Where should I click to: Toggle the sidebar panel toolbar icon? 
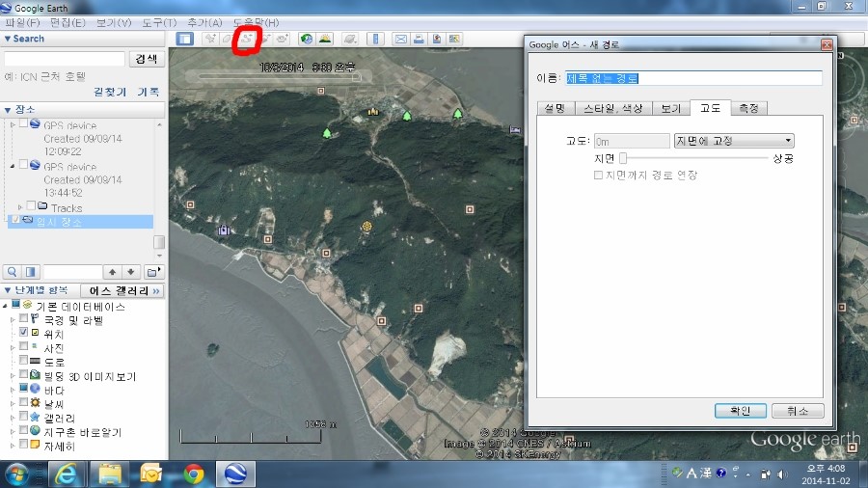[185, 39]
